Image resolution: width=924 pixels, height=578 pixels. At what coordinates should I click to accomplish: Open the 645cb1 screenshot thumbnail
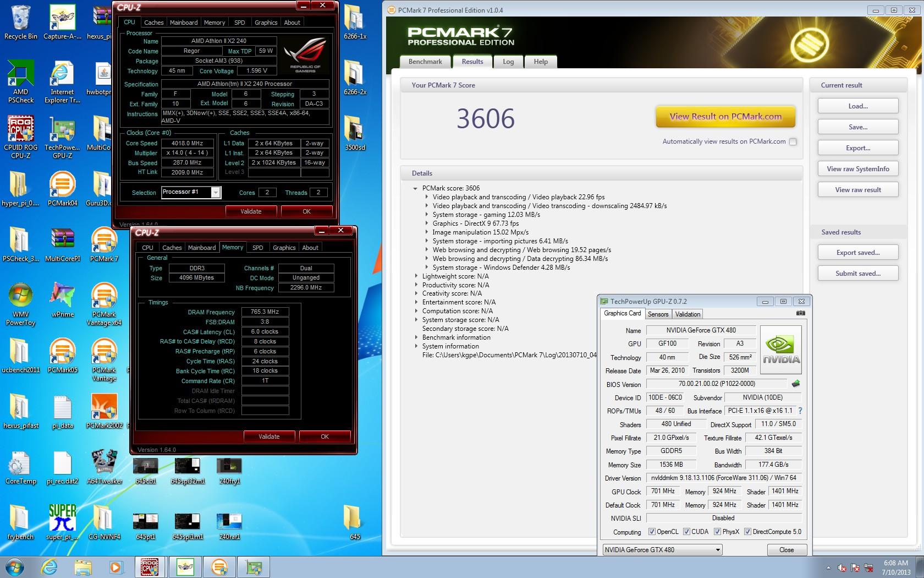point(146,471)
